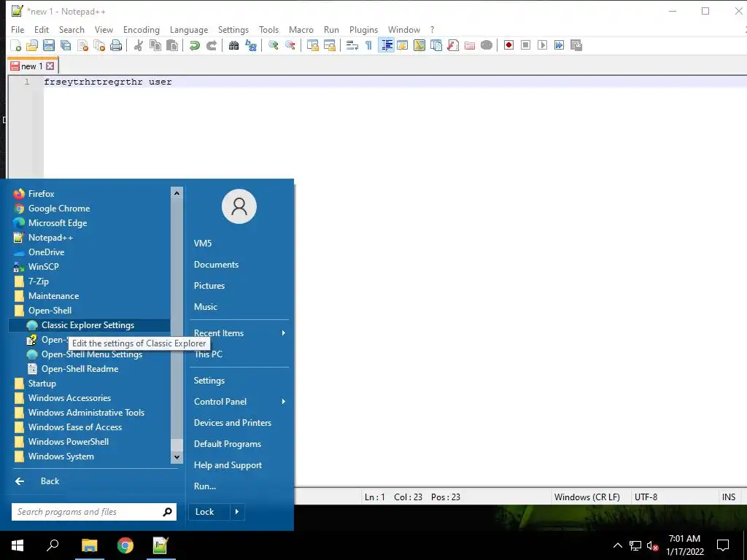Click the Stop recording macro icon

(x=525, y=45)
